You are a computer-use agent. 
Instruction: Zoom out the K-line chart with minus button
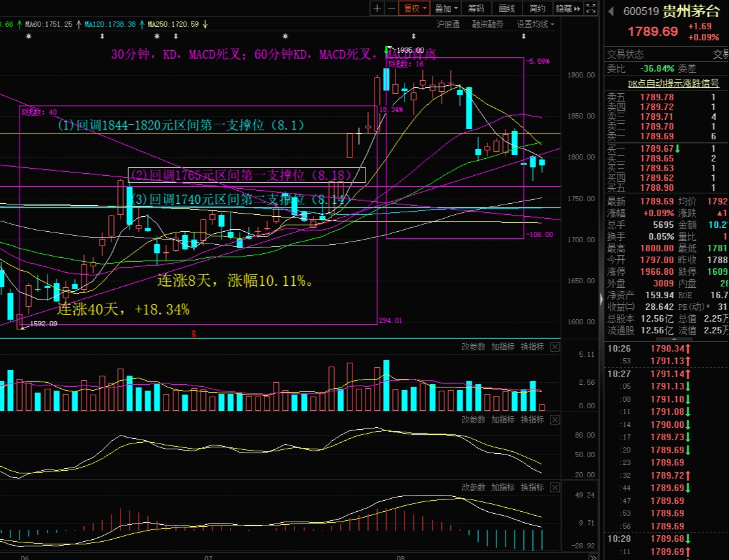point(392,8)
